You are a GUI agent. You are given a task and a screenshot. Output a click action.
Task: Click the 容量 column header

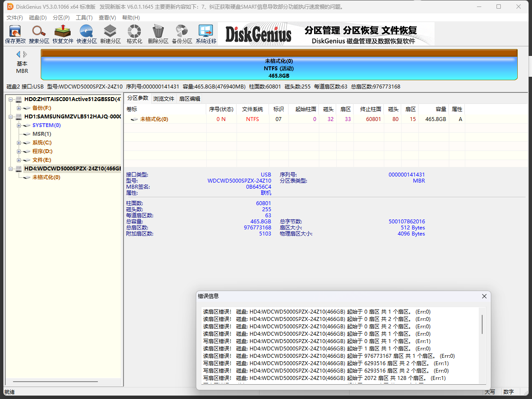click(434, 109)
